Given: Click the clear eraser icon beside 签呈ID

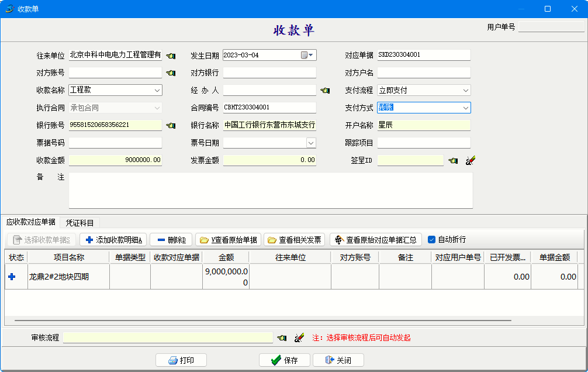Looking at the screenshot, I should click(x=470, y=160).
